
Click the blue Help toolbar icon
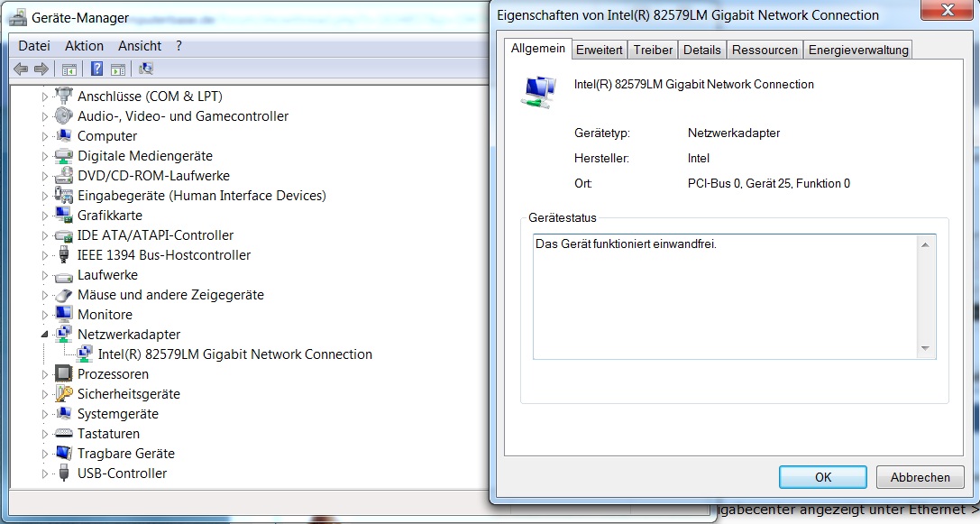click(x=96, y=69)
